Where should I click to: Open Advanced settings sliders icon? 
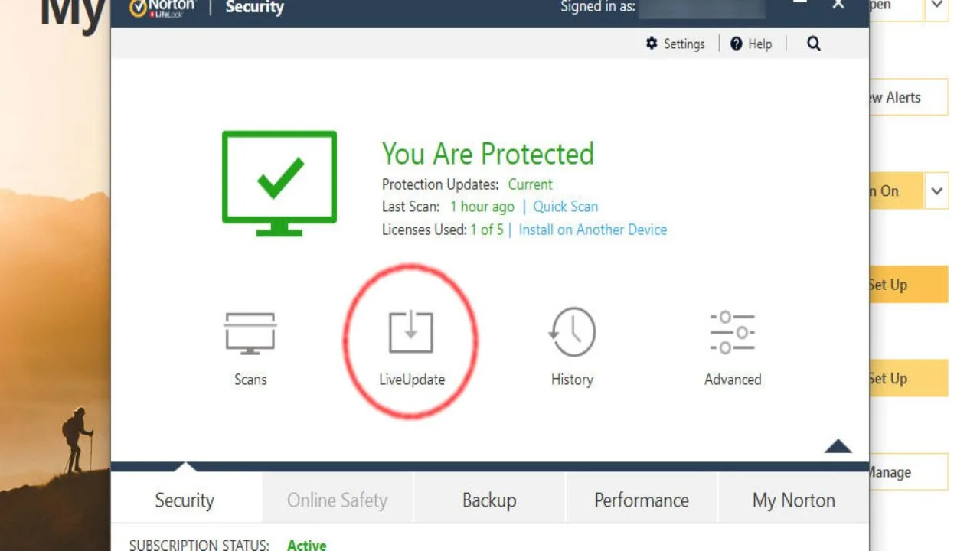[733, 333]
